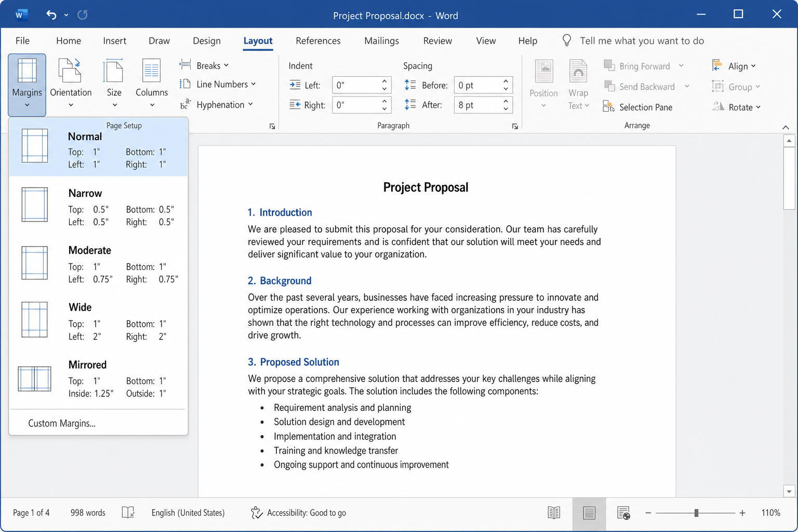Click English (United States) language

pos(188,513)
